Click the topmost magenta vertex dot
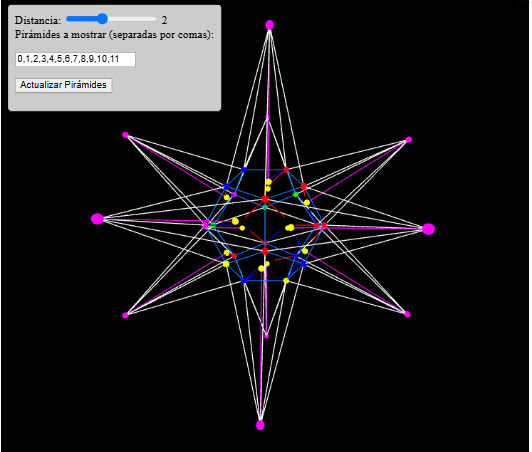Screen dimensions: 532x452 (x=269, y=25)
